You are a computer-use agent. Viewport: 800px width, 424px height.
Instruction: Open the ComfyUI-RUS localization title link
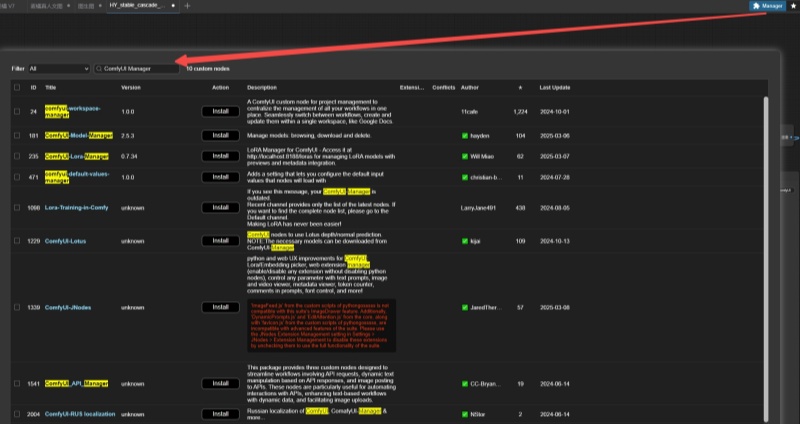[x=80, y=414]
